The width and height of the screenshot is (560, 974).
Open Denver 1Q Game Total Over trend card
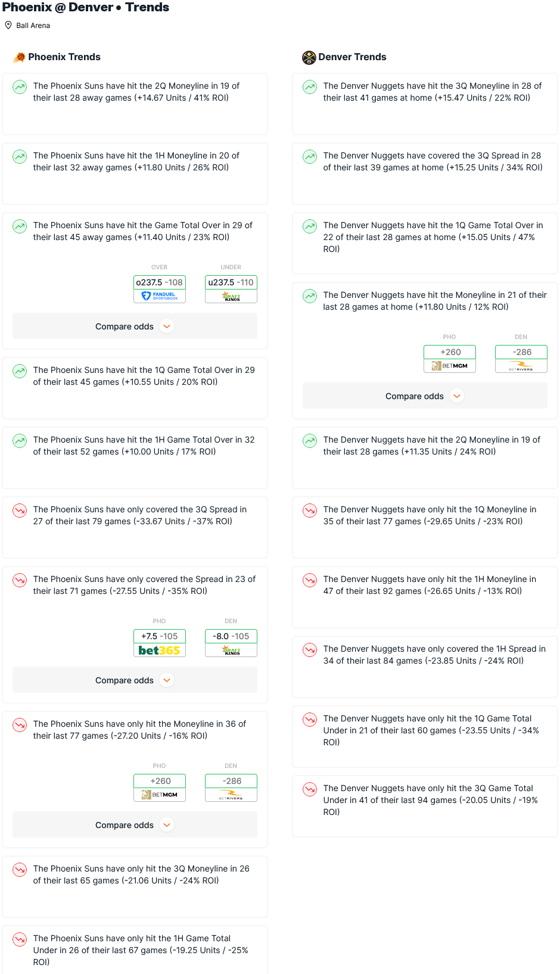pyautogui.click(x=425, y=243)
